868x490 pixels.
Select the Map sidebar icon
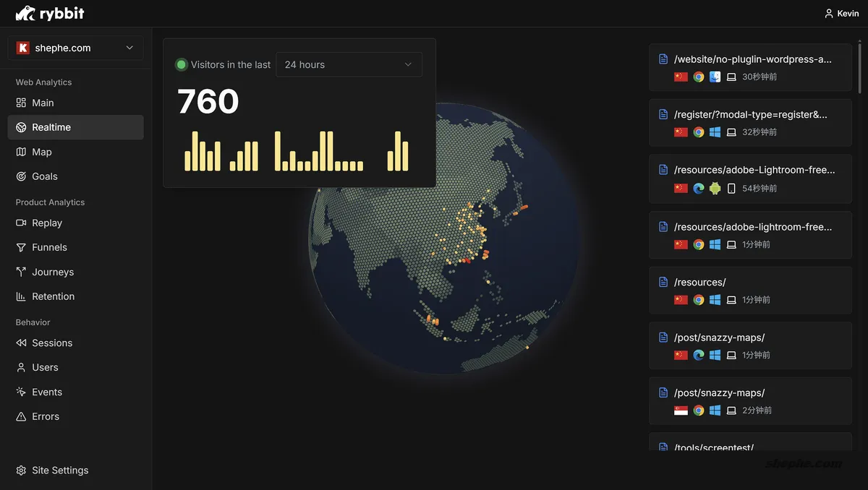[21, 152]
